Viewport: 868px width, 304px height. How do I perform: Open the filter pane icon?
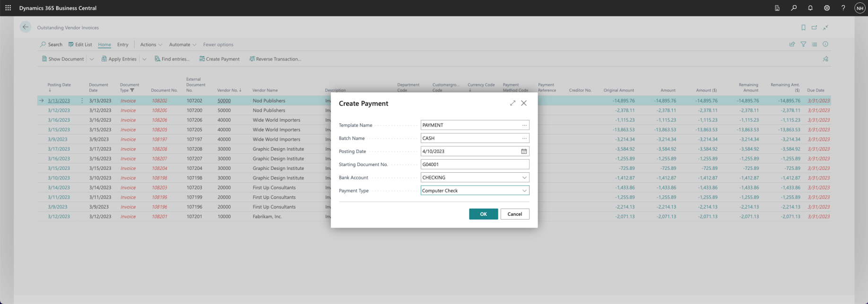[x=803, y=44]
